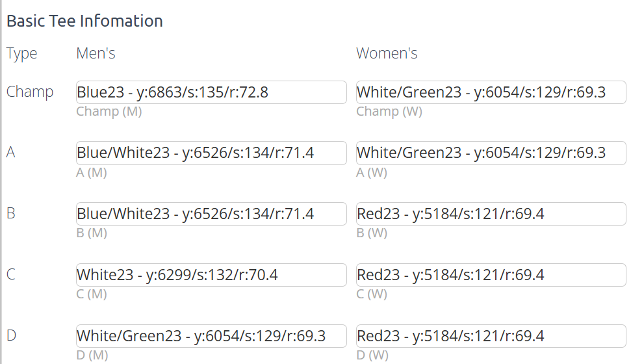Click the B (W) caption
This screenshot has width=644, height=364.
[372, 233]
